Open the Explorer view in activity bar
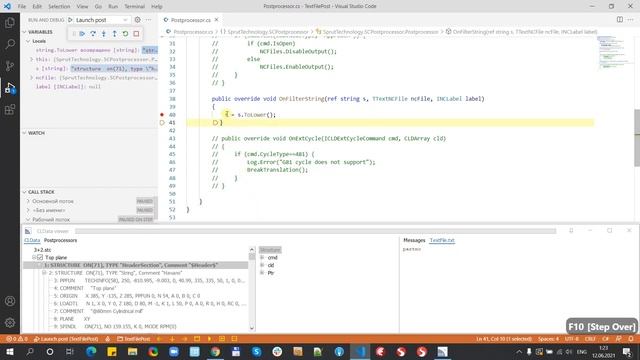Screen dimensions: 640x360 pos(10,22)
